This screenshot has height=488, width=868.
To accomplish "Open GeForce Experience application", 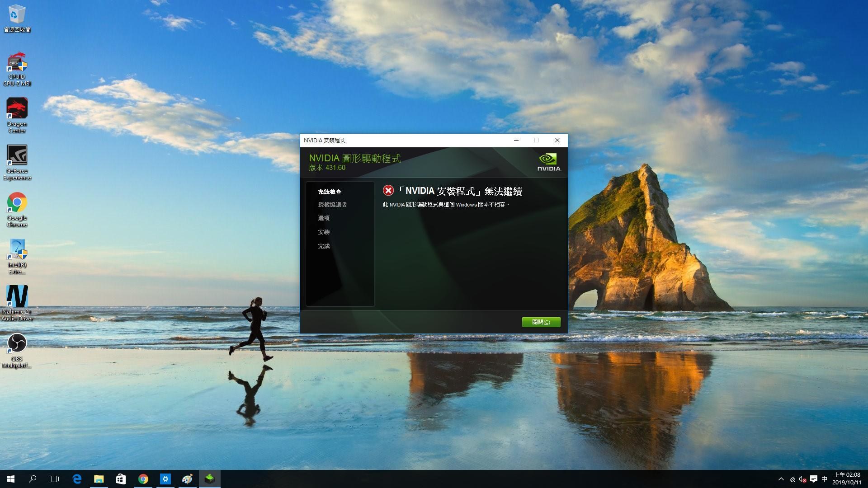I will click(x=16, y=156).
